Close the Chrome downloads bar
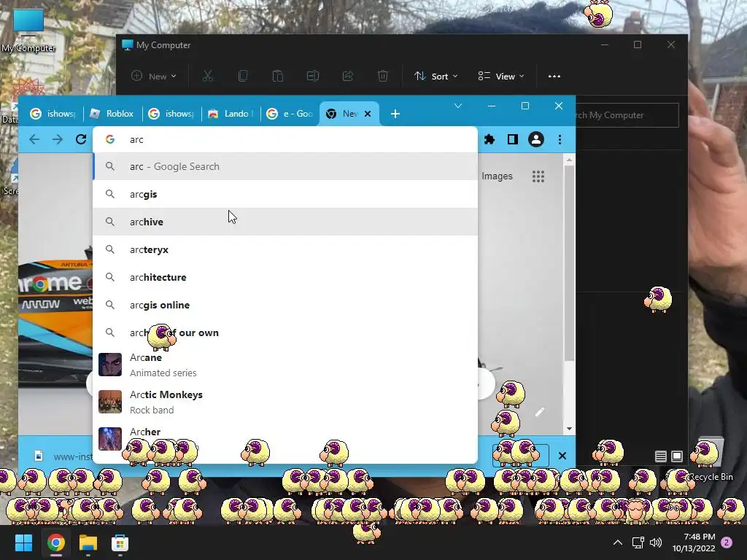The height and width of the screenshot is (560, 747). [x=562, y=456]
